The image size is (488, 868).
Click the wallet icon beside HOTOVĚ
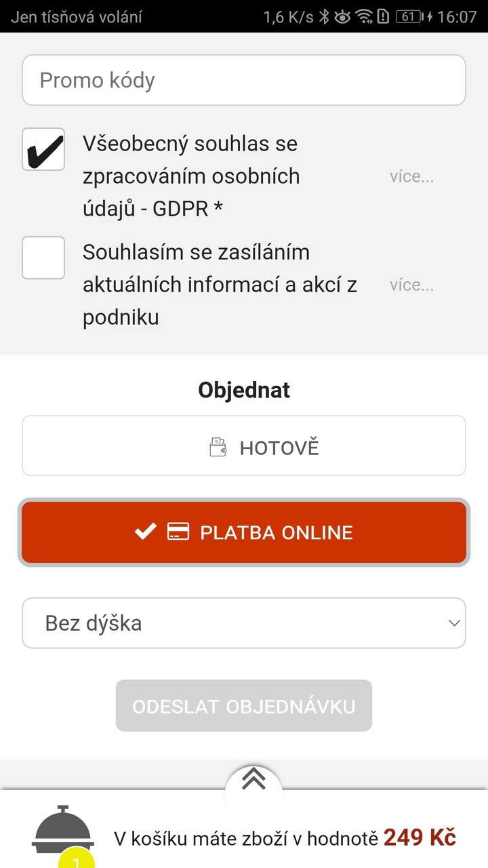218,448
